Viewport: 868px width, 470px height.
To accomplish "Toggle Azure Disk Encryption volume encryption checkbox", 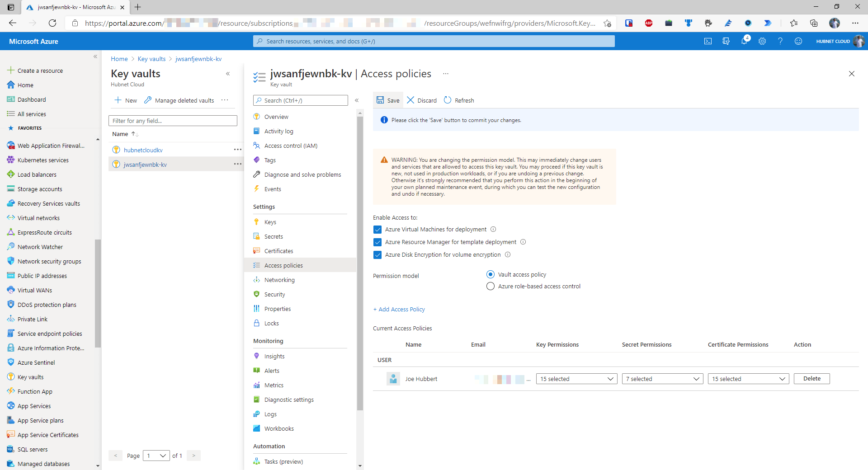I will 377,255.
